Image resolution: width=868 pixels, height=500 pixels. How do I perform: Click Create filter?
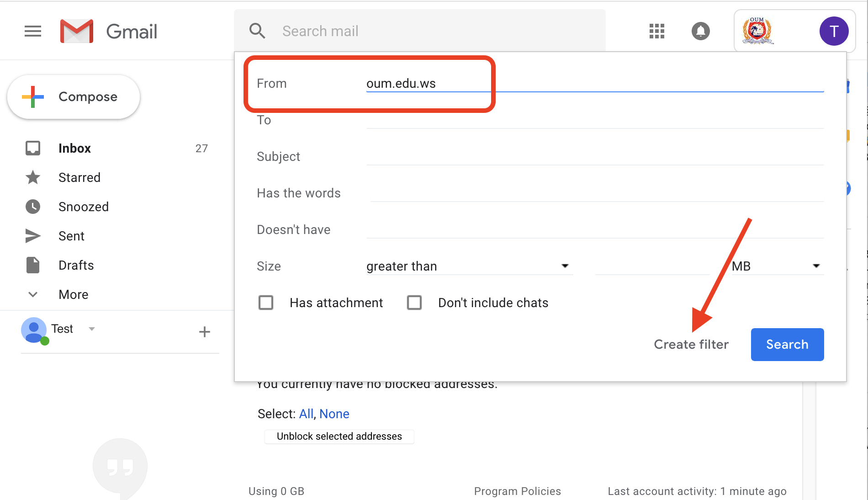pyautogui.click(x=691, y=344)
